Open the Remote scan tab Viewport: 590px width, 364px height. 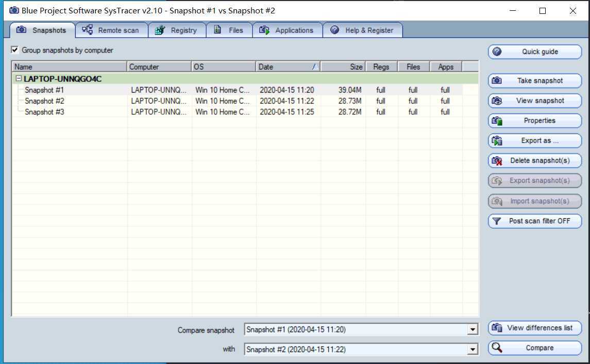[111, 30]
